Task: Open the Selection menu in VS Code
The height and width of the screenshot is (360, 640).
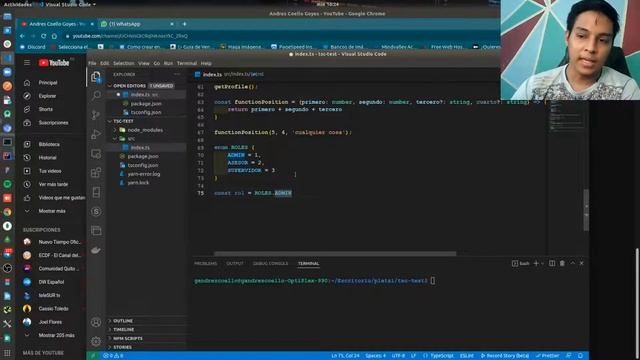Action: (123, 63)
